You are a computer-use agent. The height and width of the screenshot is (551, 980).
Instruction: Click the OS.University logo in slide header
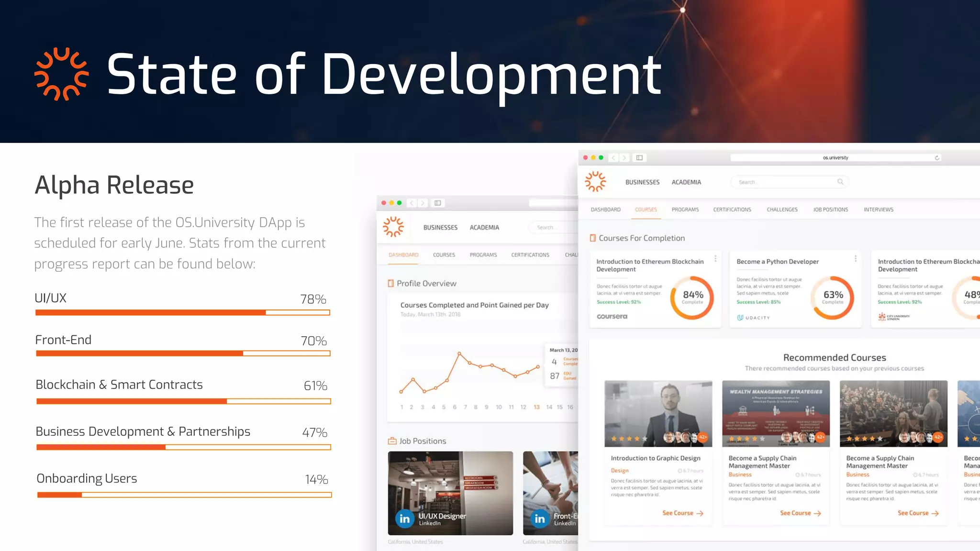(x=62, y=74)
